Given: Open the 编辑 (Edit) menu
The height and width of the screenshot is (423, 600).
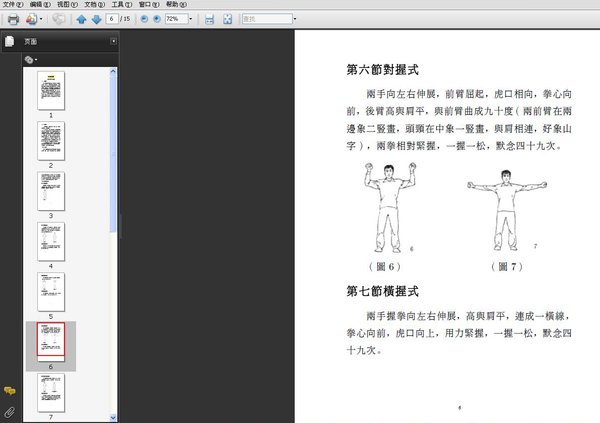Looking at the screenshot, I should click(x=40, y=5).
